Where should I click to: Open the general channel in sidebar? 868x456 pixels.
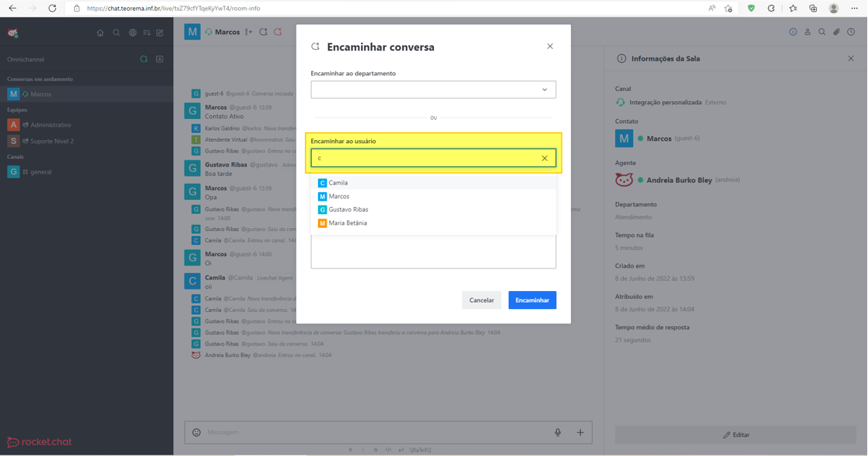point(86,172)
